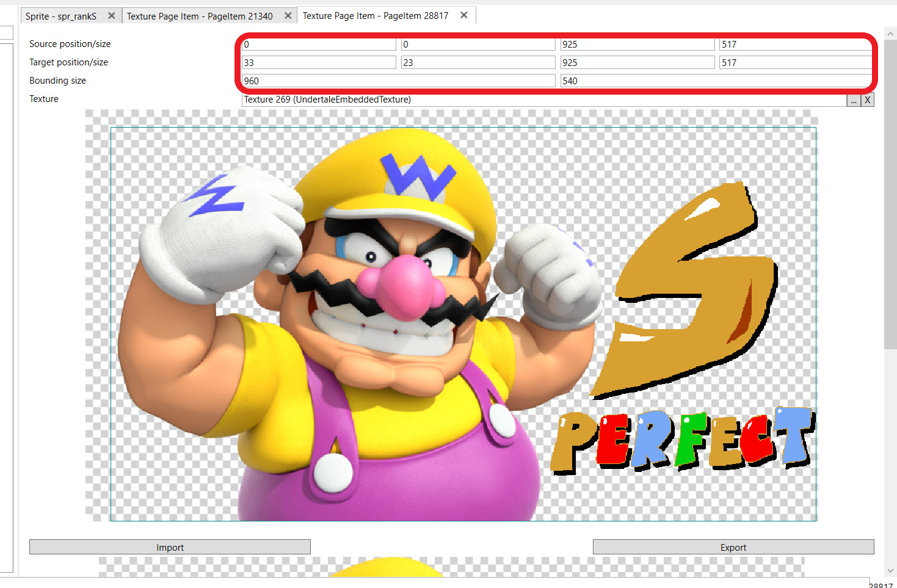
Task: Switch to the "PageItem 21340" tab
Action: 202,15
